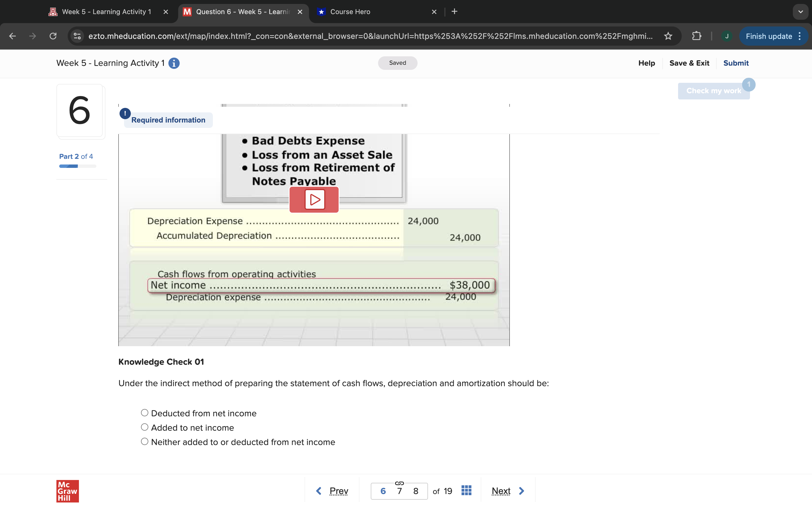Image resolution: width=812 pixels, height=507 pixels.
Task: Reload the page with refresh icon
Action: [x=53, y=36]
